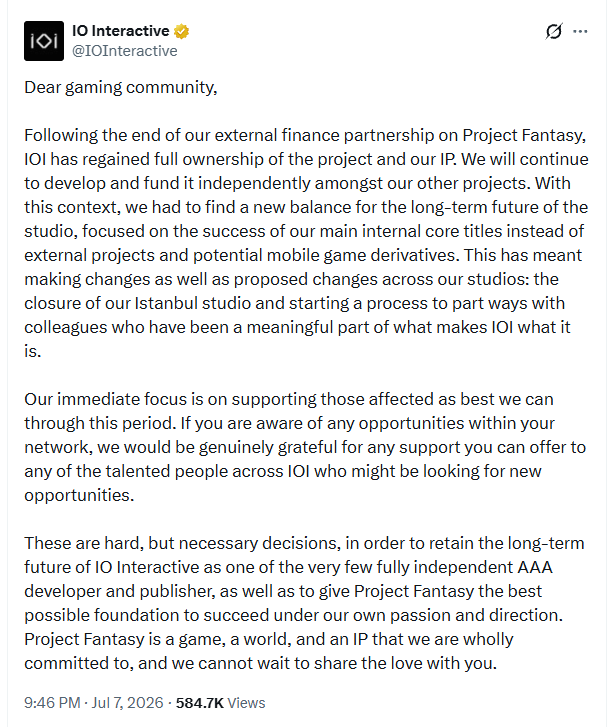
Task: Click the 9:46 PM timestamp
Action: [52, 702]
